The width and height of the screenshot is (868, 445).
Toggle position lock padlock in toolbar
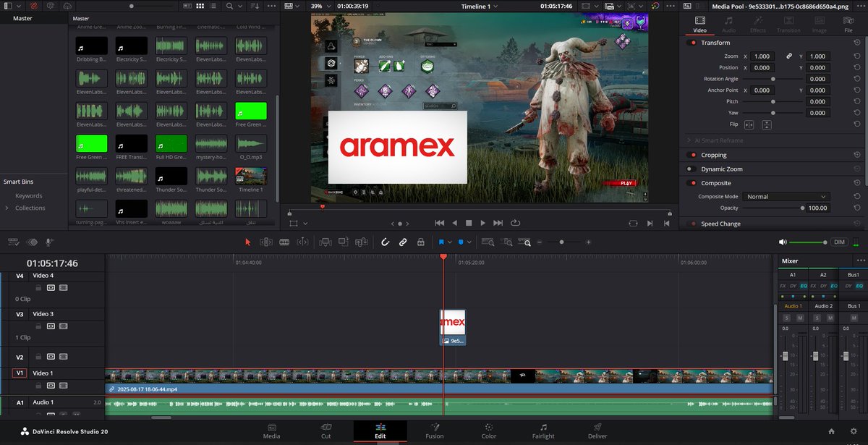click(420, 242)
